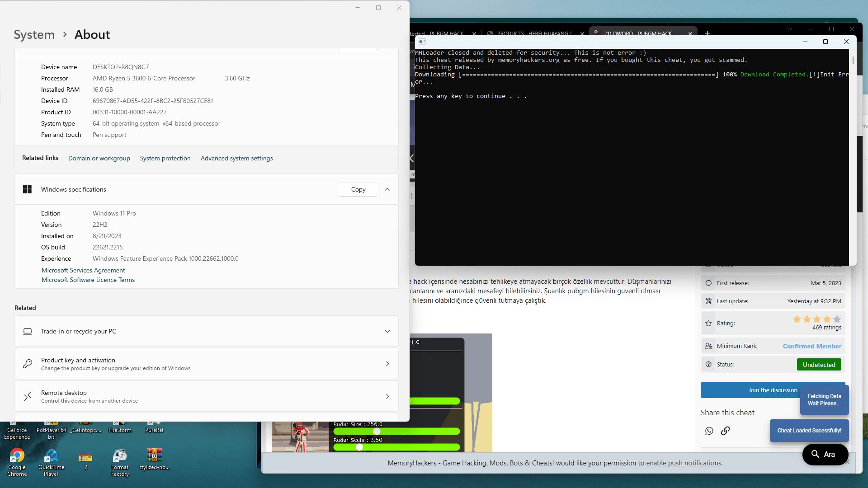The height and width of the screenshot is (488, 868).
Task: Open QuickTime Player desktop shortcut
Action: (51, 462)
